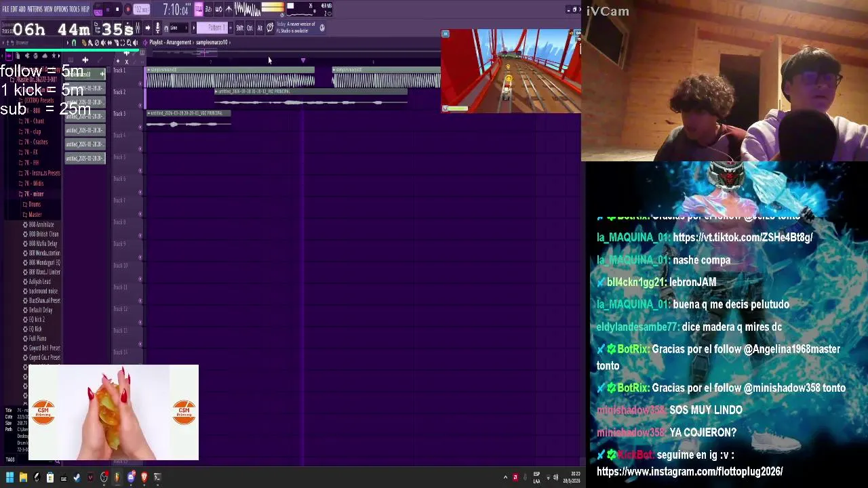Open Windows Start menu

tap(9, 477)
